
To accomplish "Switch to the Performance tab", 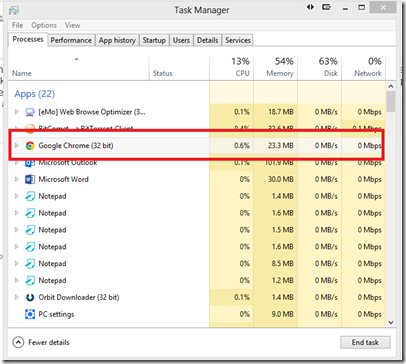I will 71,40.
